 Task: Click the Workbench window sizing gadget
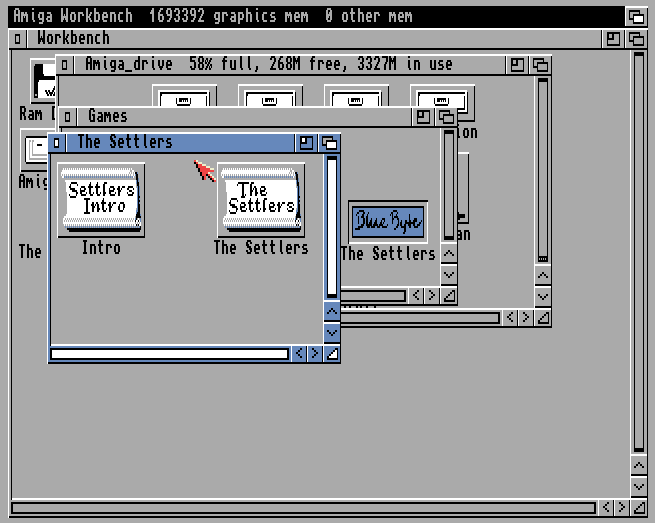[x=639, y=508]
